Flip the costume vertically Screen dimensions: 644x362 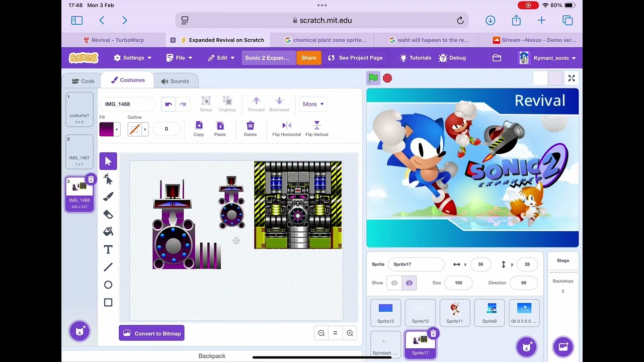316,129
